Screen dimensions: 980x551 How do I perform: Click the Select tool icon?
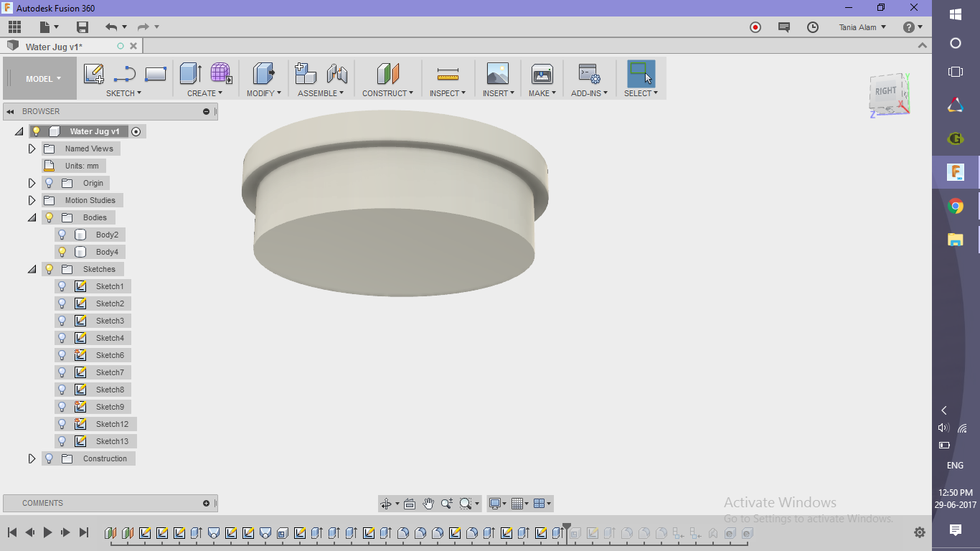(x=641, y=74)
